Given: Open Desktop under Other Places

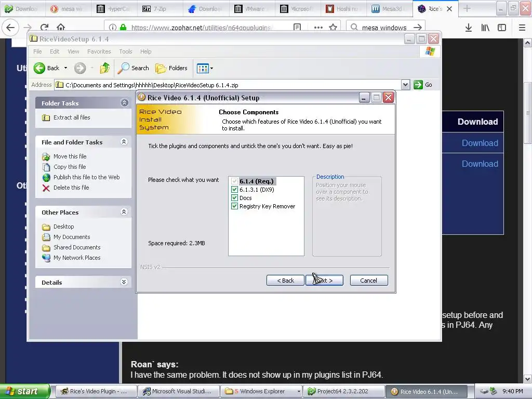Looking at the screenshot, I should [58, 227].
